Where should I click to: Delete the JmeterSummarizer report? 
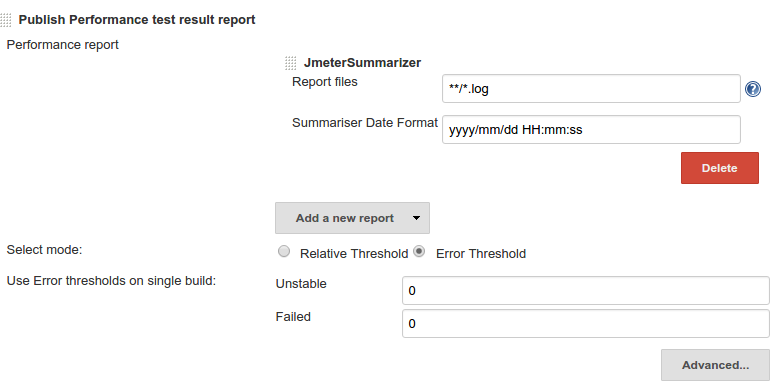pos(720,168)
